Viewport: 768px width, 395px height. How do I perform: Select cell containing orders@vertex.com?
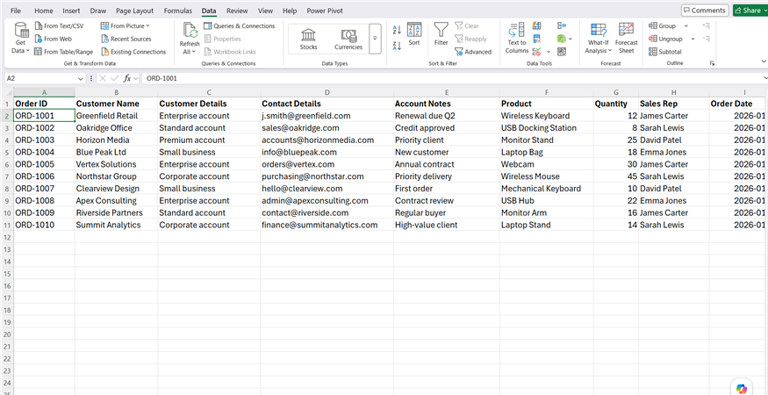click(x=327, y=164)
